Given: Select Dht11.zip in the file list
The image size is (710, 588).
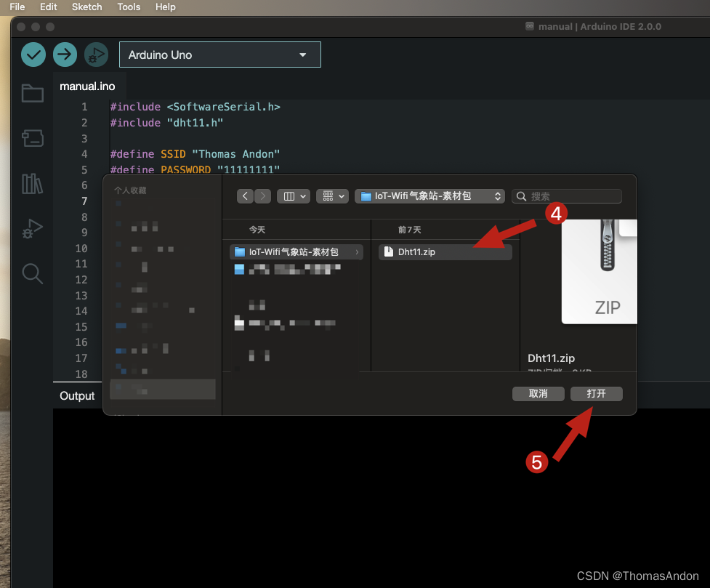Looking at the screenshot, I should coord(445,252).
